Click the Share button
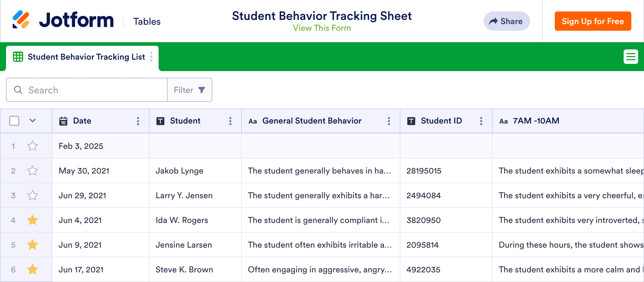The height and width of the screenshot is (282, 644). (x=507, y=21)
